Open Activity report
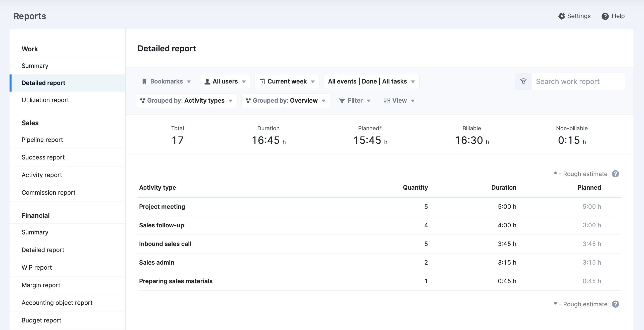Screen dimensions: 644x330 pyautogui.click(x=67, y=175)
